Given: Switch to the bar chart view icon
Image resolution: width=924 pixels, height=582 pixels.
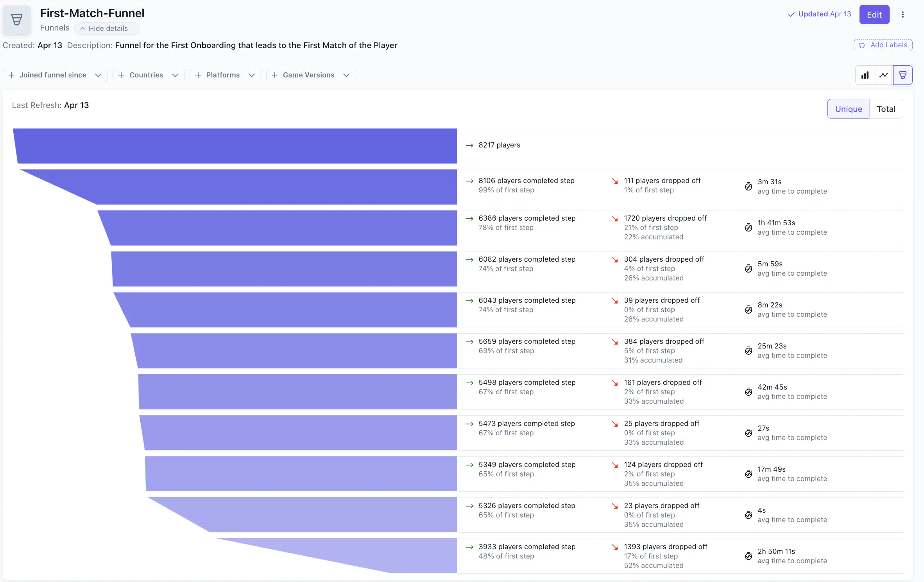Looking at the screenshot, I should click(x=865, y=75).
